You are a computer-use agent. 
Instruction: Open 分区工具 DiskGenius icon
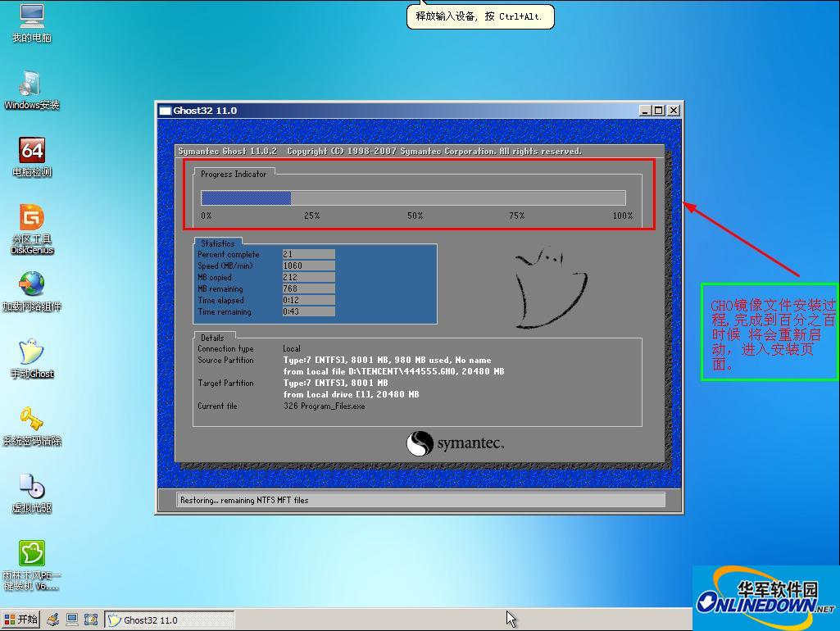[32, 229]
